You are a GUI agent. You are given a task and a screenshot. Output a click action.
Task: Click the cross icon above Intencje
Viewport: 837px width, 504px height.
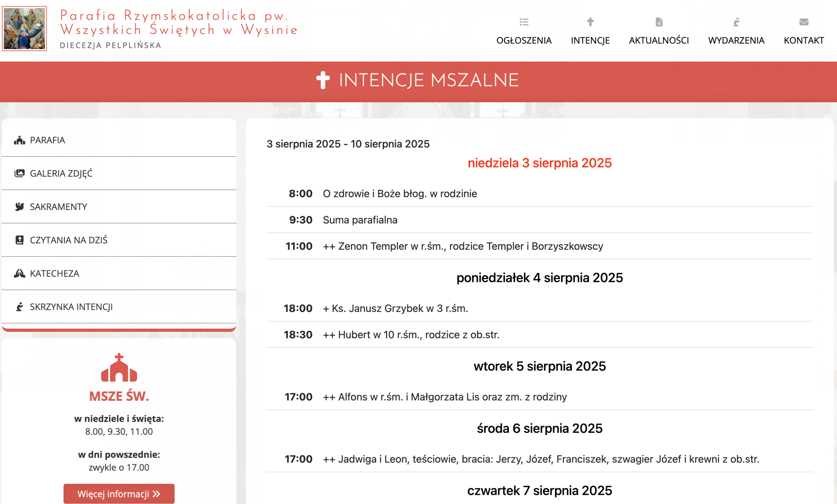[x=590, y=22]
